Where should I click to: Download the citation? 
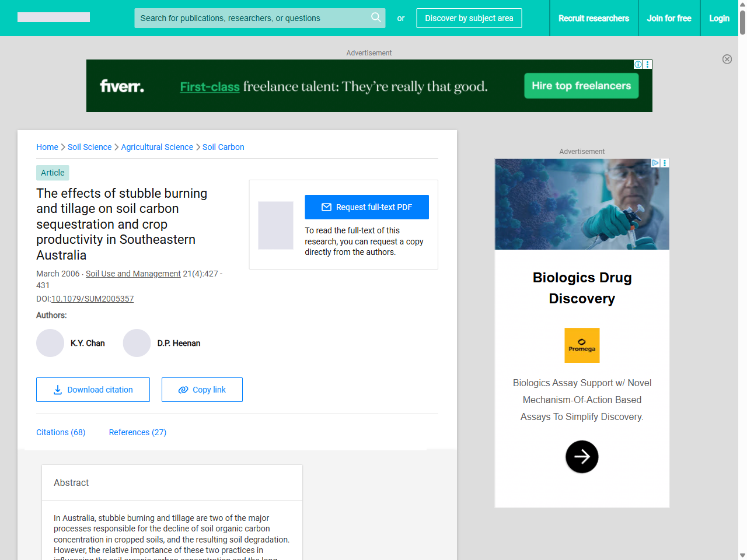93,390
